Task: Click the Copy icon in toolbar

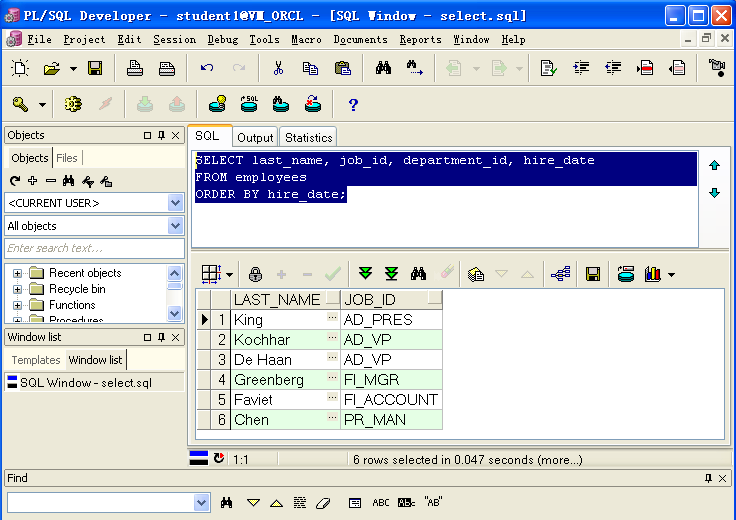Action: coord(310,69)
